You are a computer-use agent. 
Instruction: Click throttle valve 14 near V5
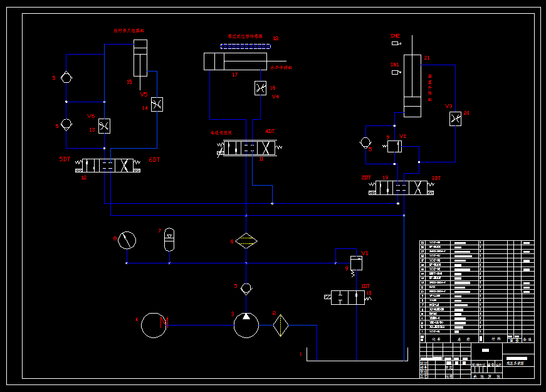click(x=157, y=104)
